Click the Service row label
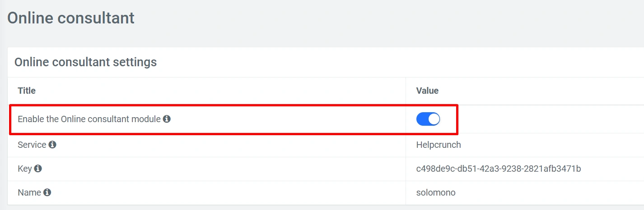 [x=32, y=145]
